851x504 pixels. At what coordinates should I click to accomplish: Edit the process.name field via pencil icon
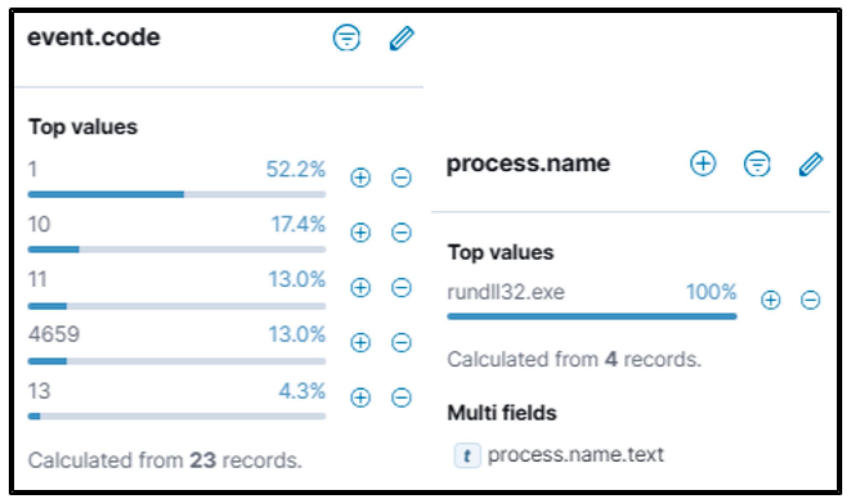pos(811,164)
